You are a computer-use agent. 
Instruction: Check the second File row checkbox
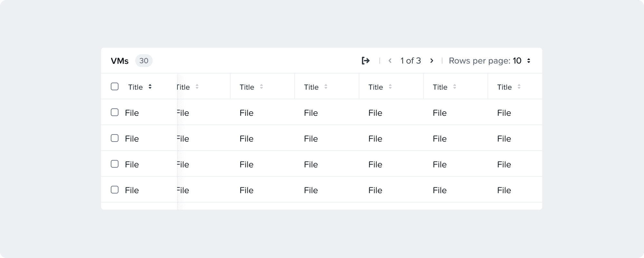click(x=115, y=138)
